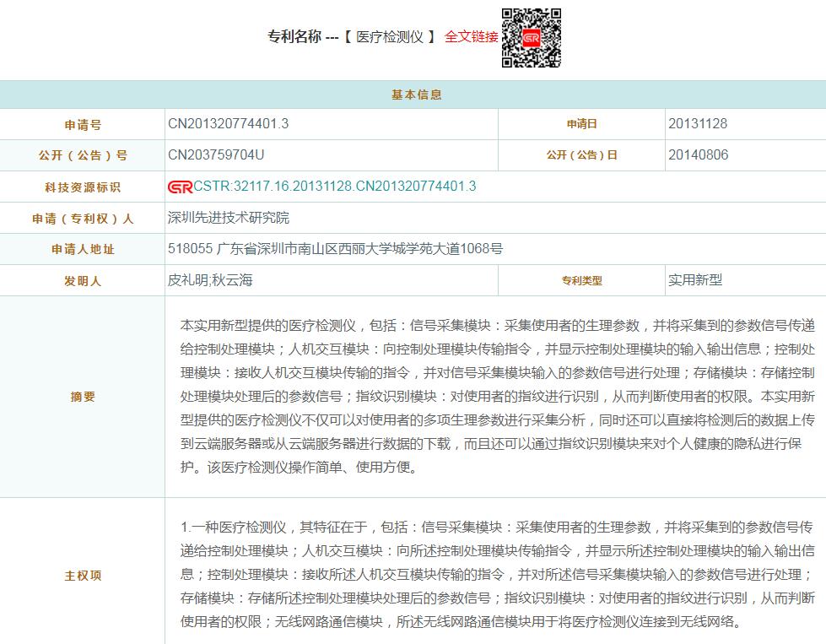Viewport: 826px width, 644px height.
Task: Click the 主权项 row label
Action: pos(83,576)
